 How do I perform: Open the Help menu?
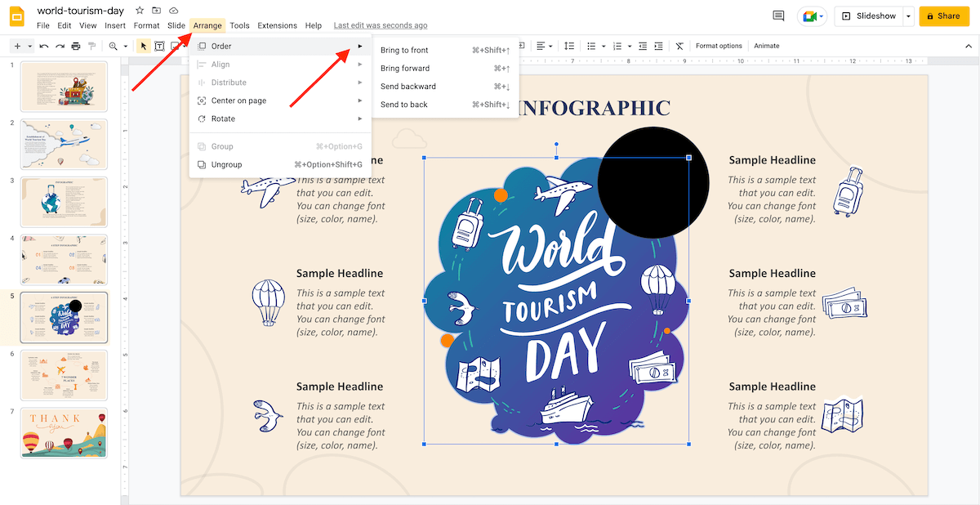(x=313, y=25)
